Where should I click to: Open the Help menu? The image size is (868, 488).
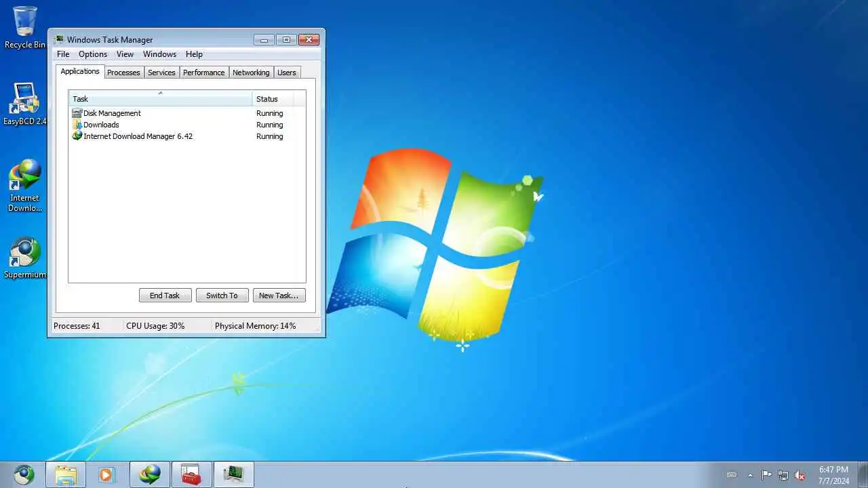point(194,54)
